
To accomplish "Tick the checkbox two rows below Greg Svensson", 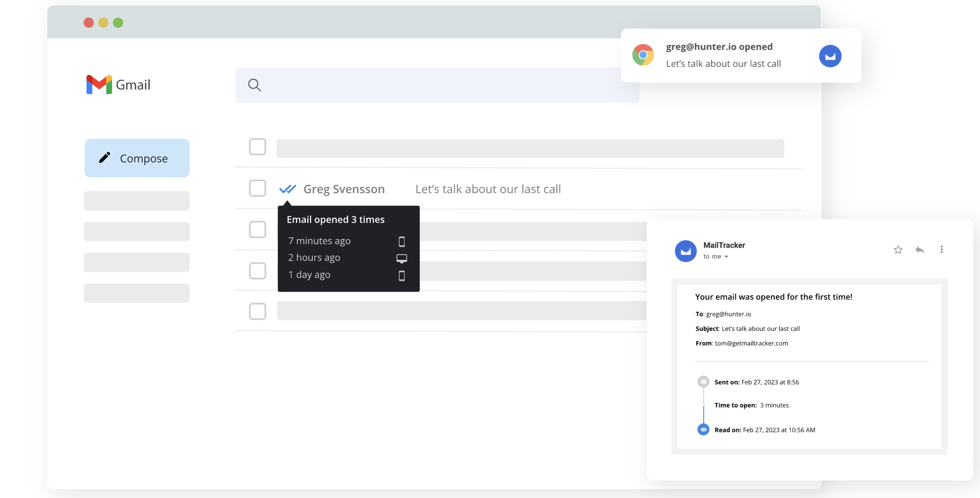I will [257, 271].
